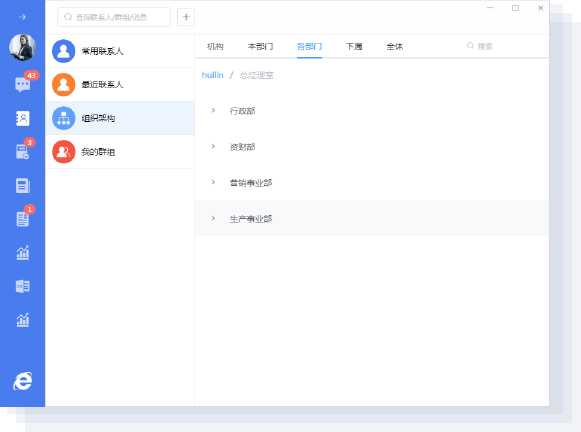Open the document icon with 1 badge
581x432 pixels.
coord(23,219)
